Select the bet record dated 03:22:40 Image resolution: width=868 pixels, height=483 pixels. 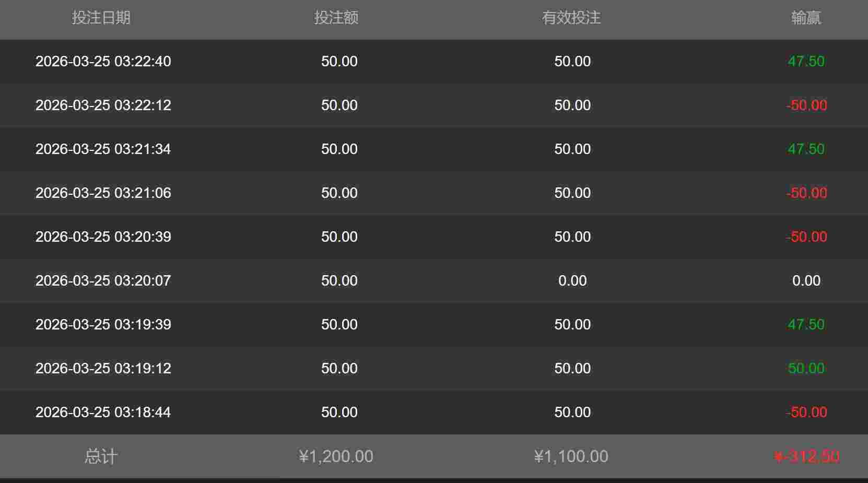(x=103, y=61)
